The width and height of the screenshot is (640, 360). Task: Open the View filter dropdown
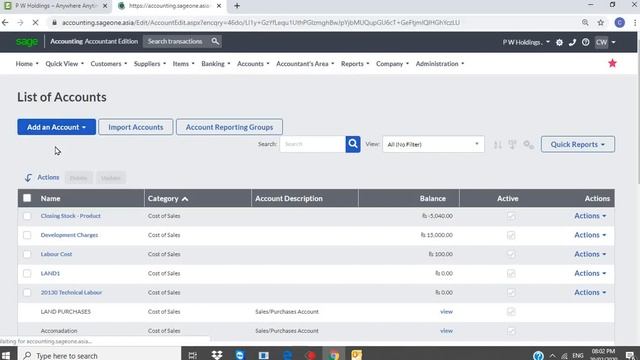point(433,144)
